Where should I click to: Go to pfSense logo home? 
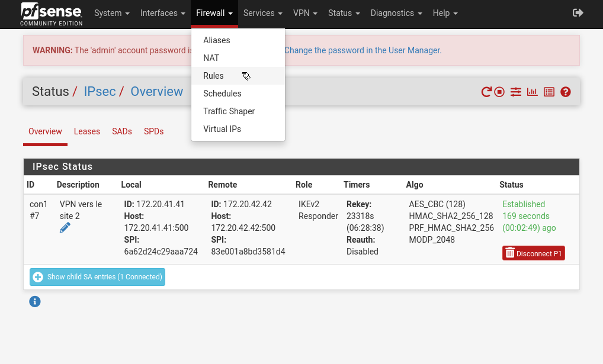[52, 14]
